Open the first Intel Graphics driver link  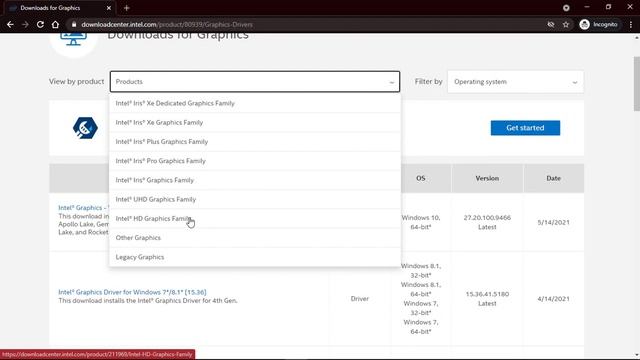[x=83, y=208]
